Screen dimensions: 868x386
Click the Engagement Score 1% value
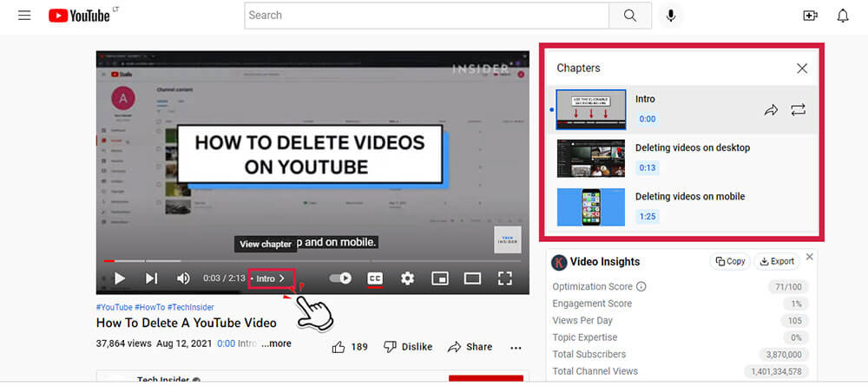tap(796, 304)
